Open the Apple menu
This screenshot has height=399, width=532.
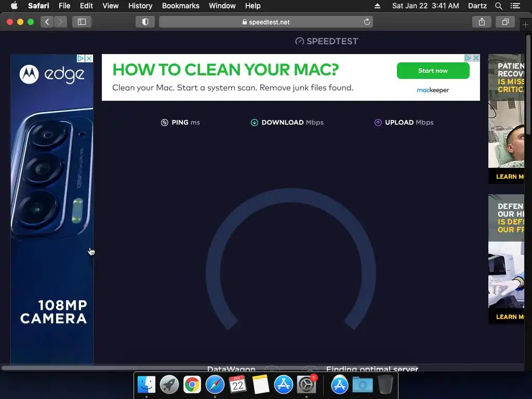(14, 6)
